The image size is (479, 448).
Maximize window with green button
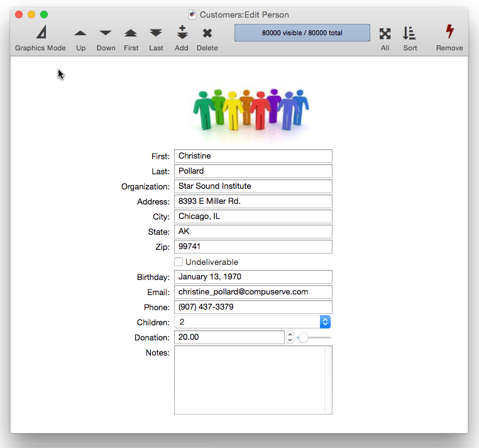(44, 14)
